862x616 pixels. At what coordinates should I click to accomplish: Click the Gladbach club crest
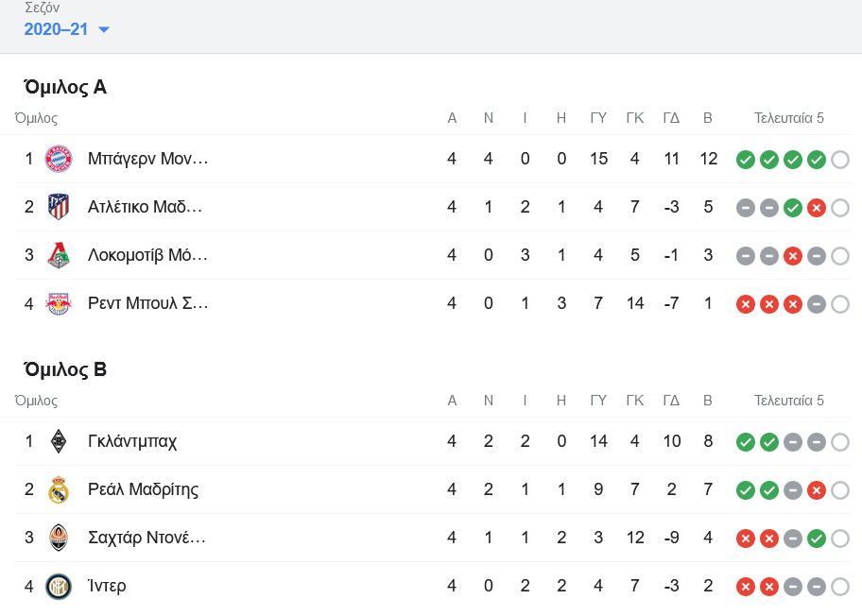[x=59, y=441]
